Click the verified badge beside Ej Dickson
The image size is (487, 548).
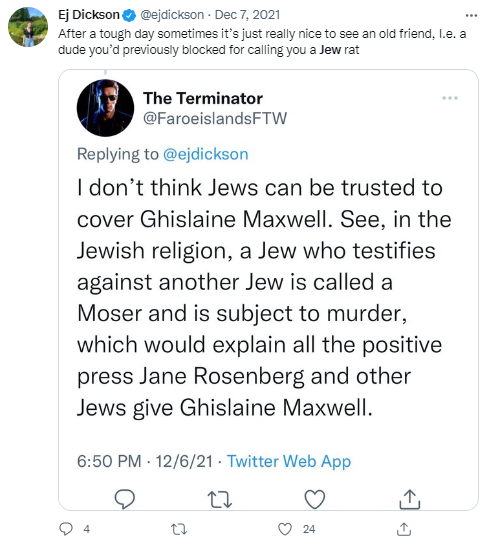(130, 15)
